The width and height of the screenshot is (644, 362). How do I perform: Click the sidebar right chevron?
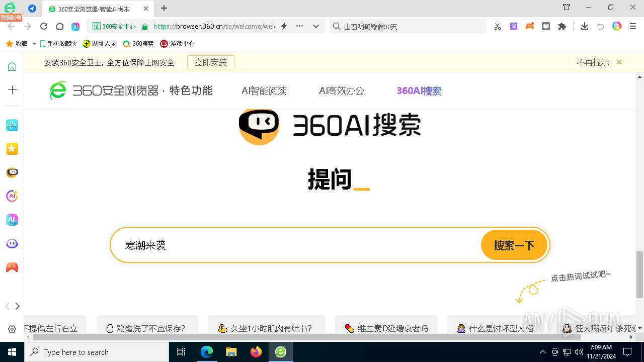point(18,306)
